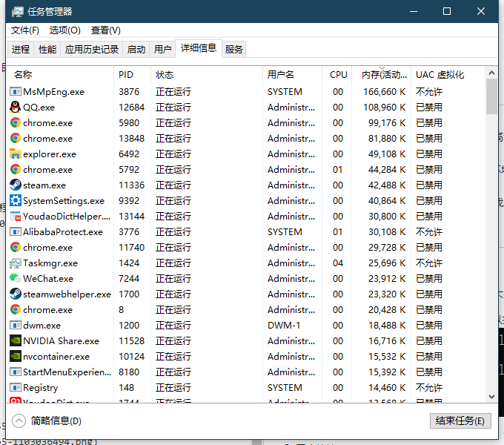
Task: Click the Task Manager title bar icon
Action: pyautogui.click(x=17, y=12)
